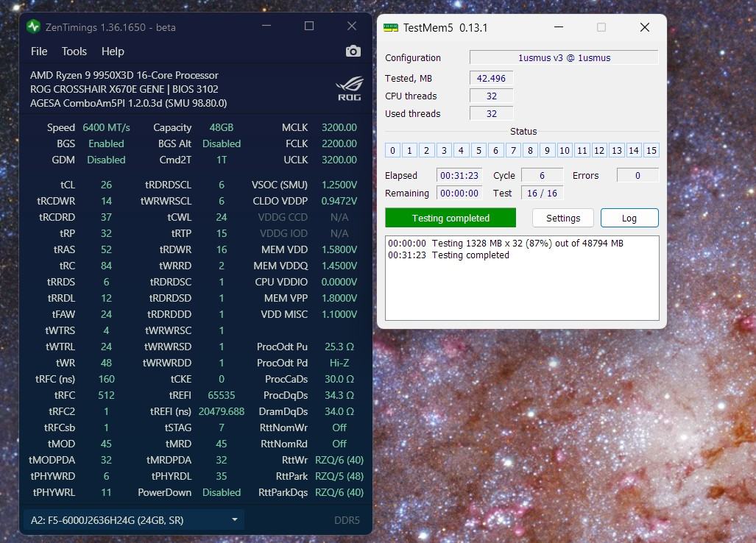
Task: Select thread status box 2
Action: pos(427,150)
